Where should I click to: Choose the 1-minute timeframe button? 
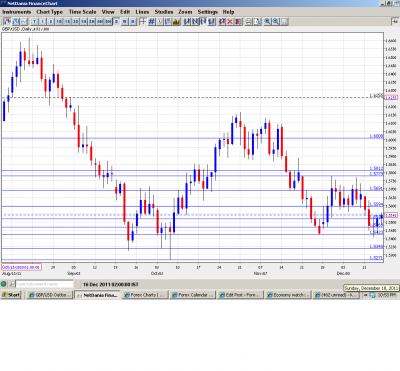43,22
